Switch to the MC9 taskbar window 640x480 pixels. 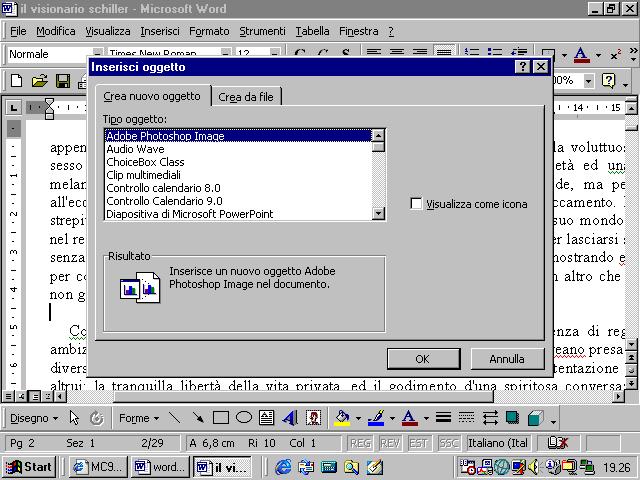(x=98, y=467)
